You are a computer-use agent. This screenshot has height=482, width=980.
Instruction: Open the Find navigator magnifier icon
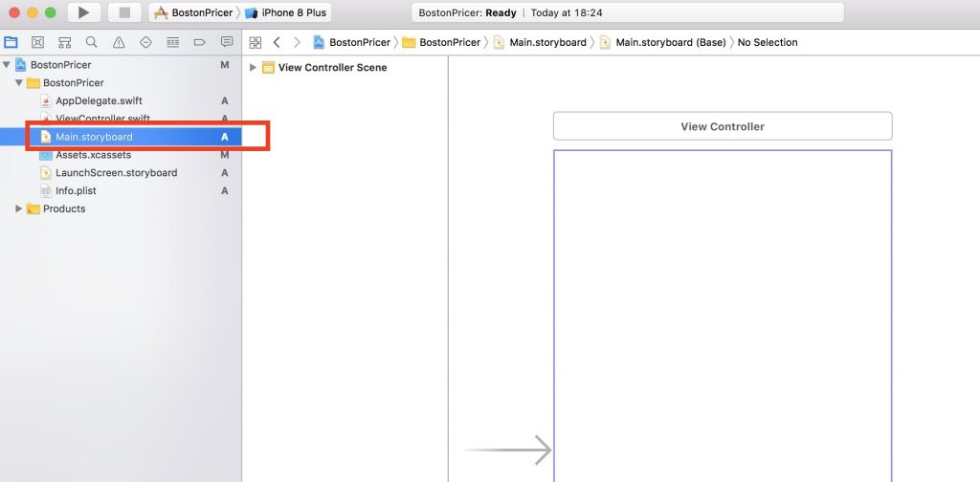[x=91, y=42]
